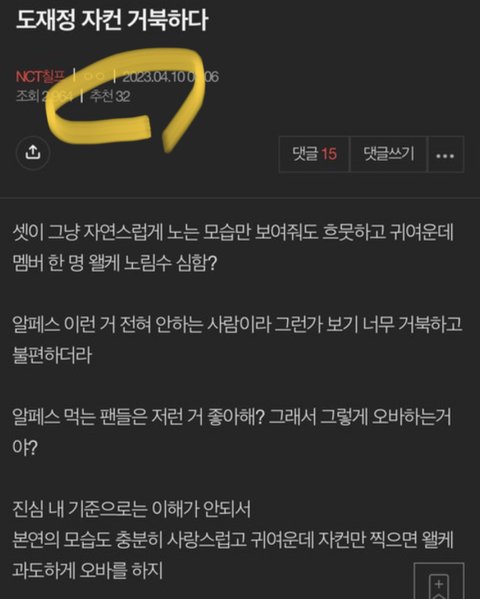Click the word 불편하더라 in the post
Viewport: 480px width, 599px height.
(52, 355)
